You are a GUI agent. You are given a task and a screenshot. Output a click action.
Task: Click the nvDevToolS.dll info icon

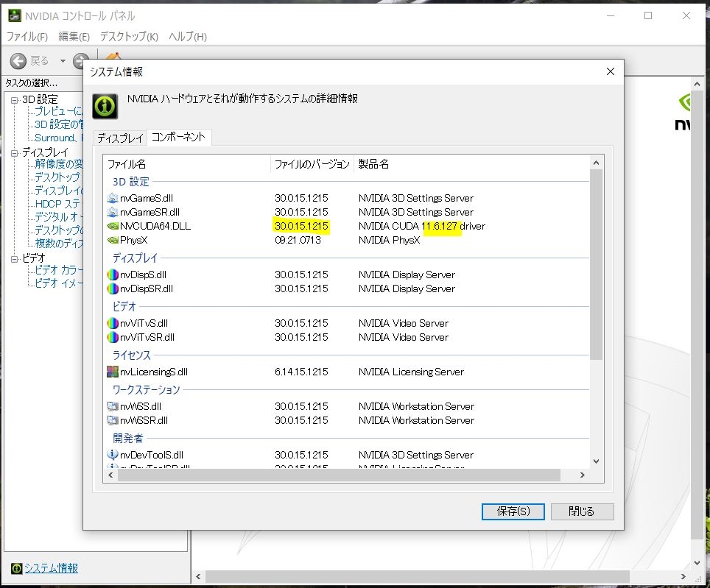112,455
